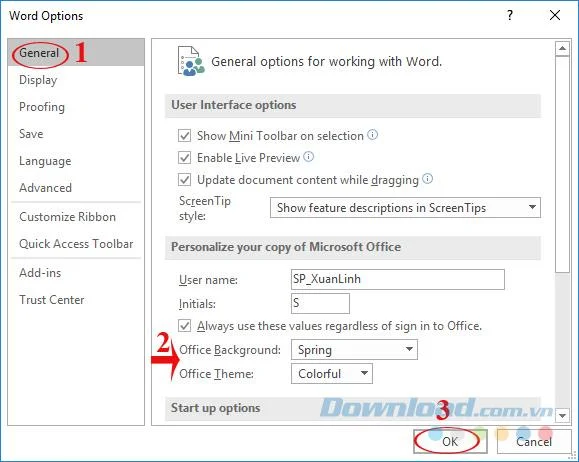Click the User name text field
Screen dimensions: 579x462
tap(398, 279)
